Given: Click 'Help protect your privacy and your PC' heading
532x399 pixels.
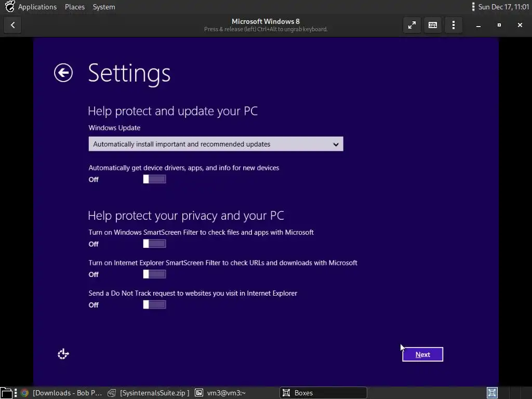Looking at the screenshot, I should click(x=186, y=216).
